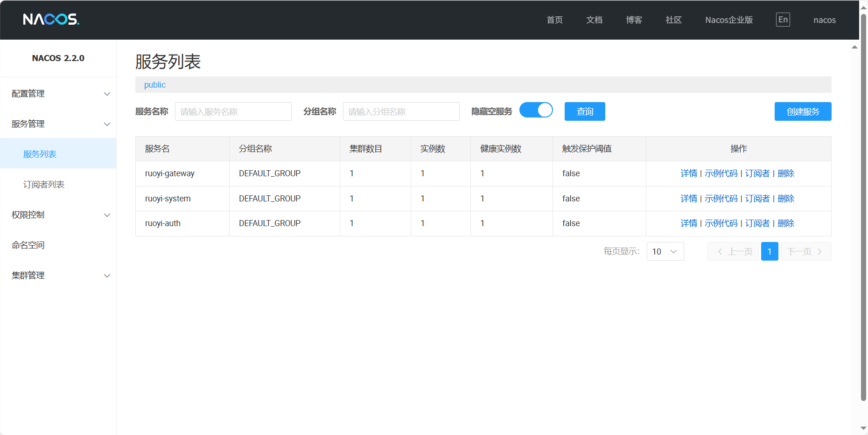Open 订阅者 for ruoyi-system

tap(757, 199)
